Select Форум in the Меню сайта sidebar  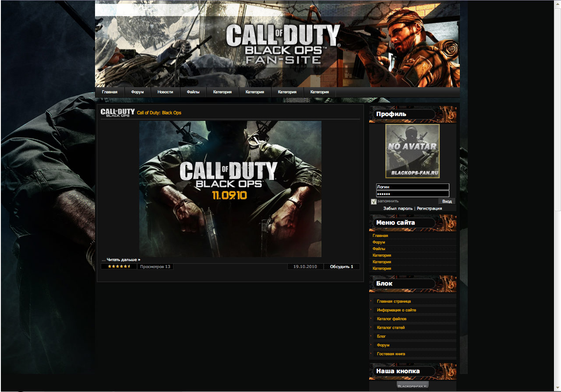pyautogui.click(x=379, y=242)
